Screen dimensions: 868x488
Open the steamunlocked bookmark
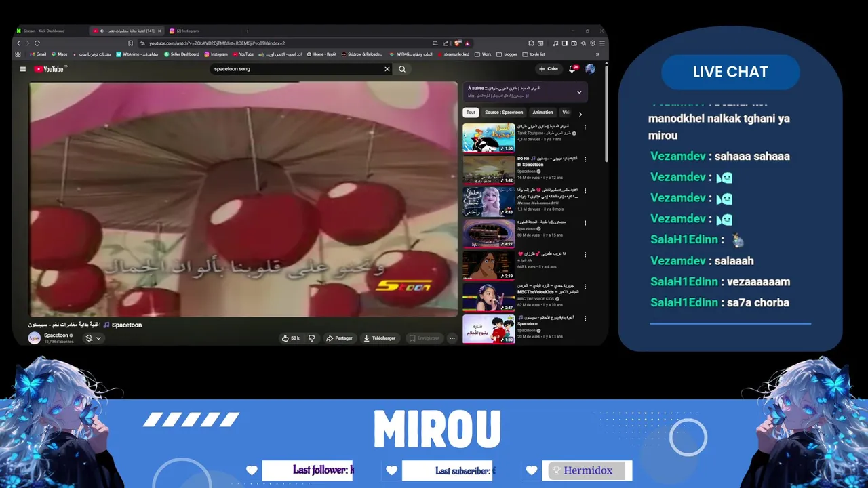pyautogui.click(x=454, y=54)
